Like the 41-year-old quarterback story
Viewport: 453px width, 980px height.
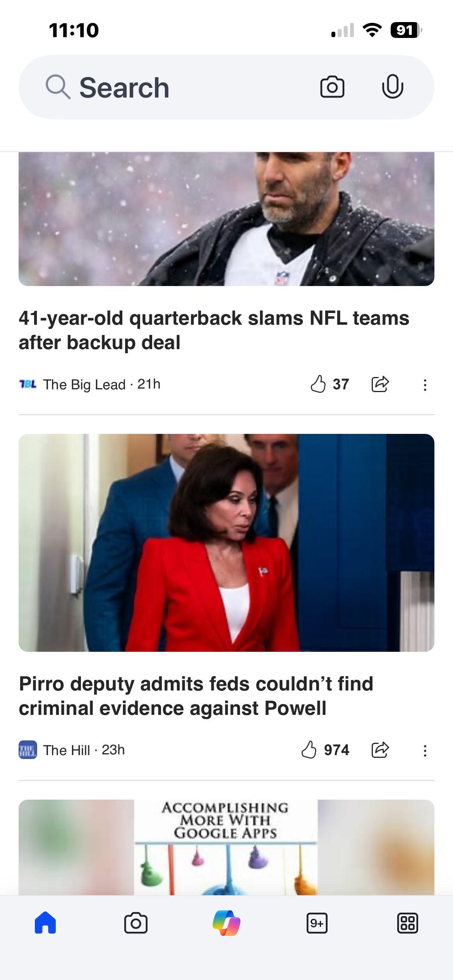coord(318,384)
